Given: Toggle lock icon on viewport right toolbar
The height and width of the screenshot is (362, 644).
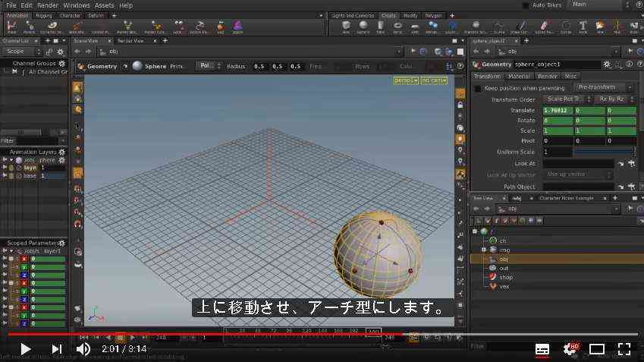Looking at the screenshot, I should (460, 105).
